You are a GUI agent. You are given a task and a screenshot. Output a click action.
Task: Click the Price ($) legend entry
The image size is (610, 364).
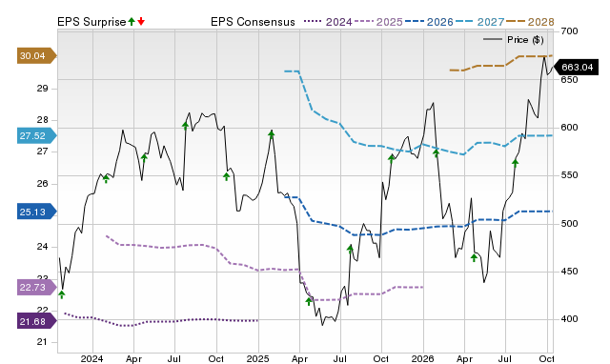pyautogui.click(x=514, y=40)
